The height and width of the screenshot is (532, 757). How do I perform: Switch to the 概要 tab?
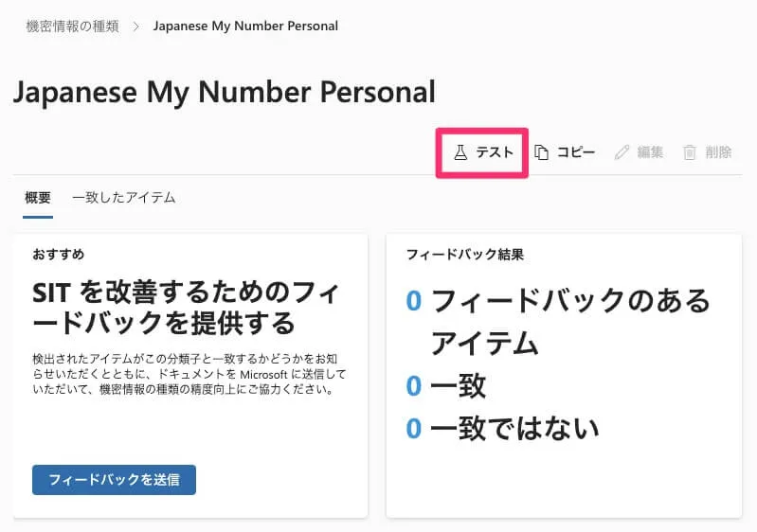[38, 198]
